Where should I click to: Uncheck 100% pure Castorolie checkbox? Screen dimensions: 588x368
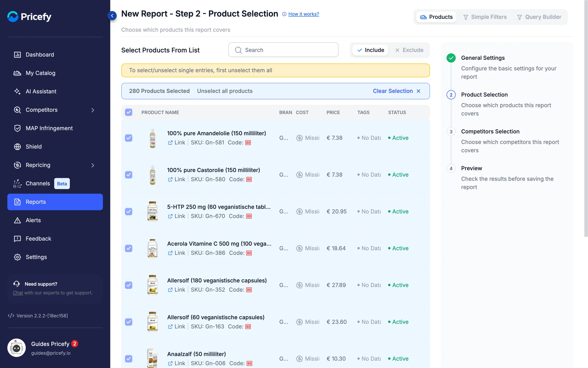click(x=129, y=175)
